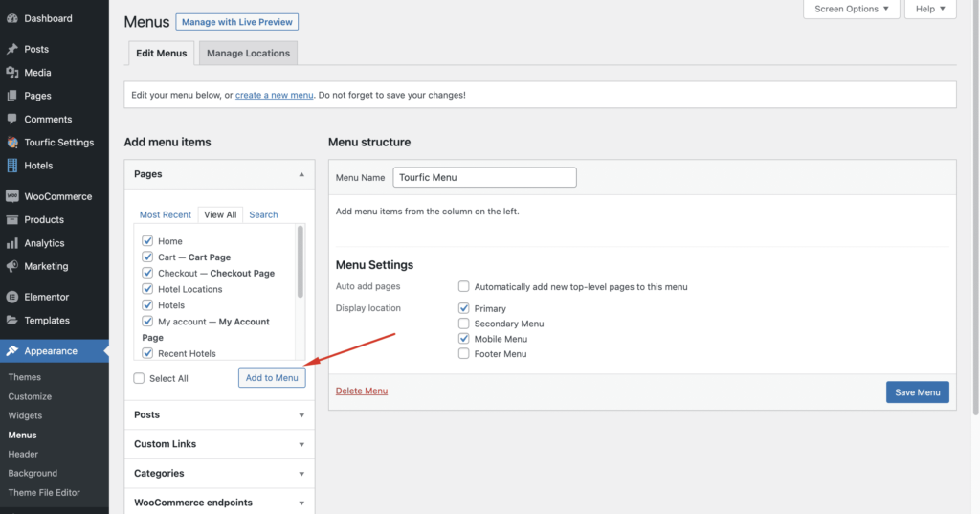This screenshot has height=514, width=980.
Task: Open the Widgets submenu item
Action: [25, 415]
